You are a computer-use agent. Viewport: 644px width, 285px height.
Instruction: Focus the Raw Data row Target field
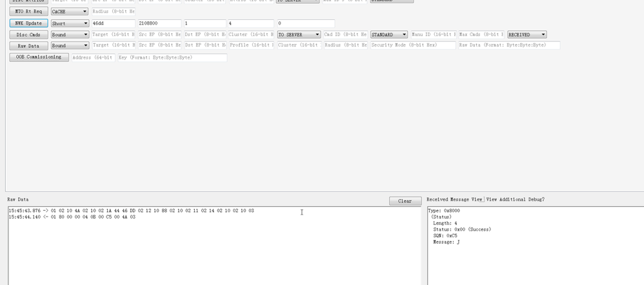click(x=114, y=46)
